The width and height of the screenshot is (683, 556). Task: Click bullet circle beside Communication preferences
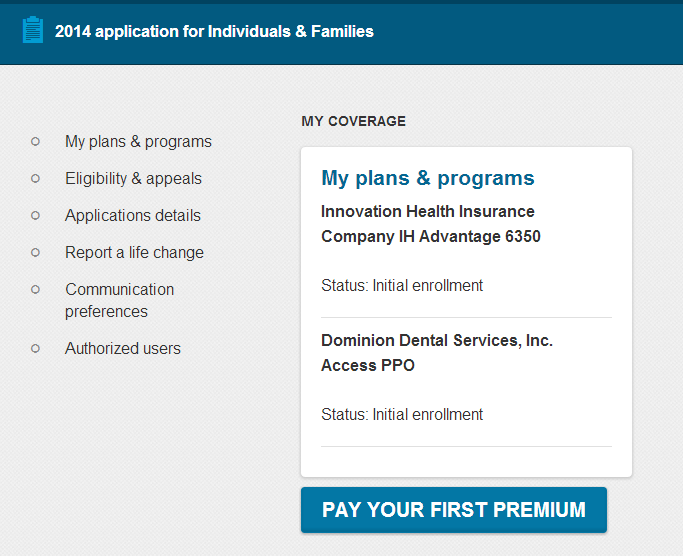(35, 290)
